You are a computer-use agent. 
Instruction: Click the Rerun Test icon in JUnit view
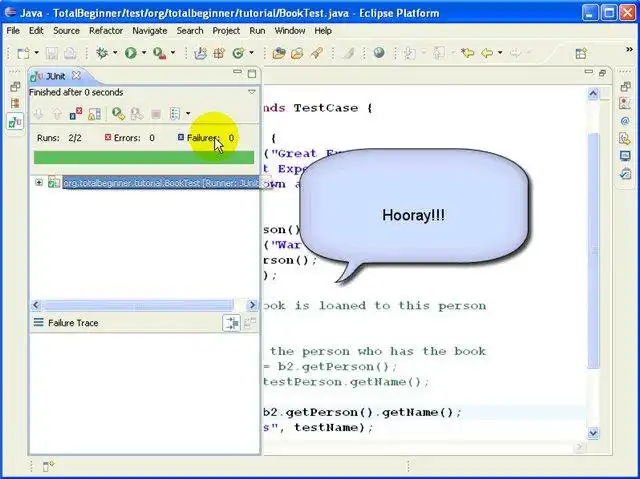[x=118, y=114]
